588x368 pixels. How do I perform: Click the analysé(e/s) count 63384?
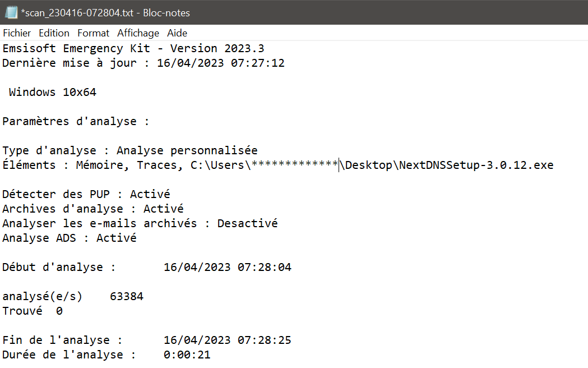(x=127, y=296)
